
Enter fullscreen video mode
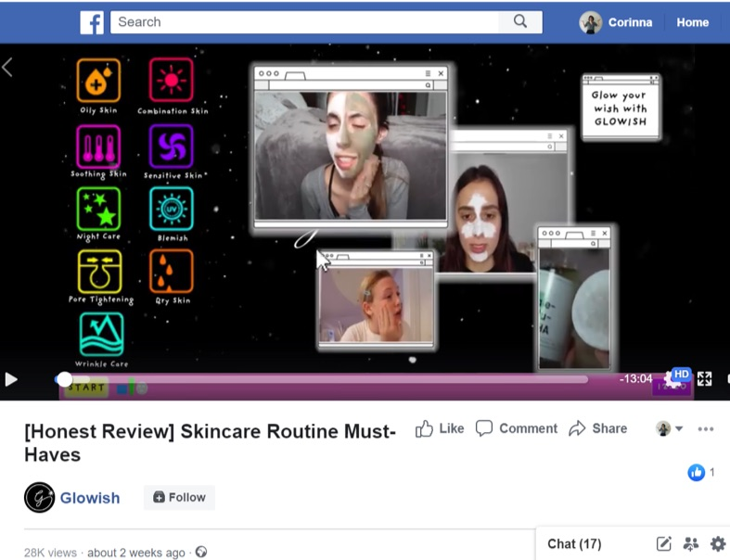point(704,379)
